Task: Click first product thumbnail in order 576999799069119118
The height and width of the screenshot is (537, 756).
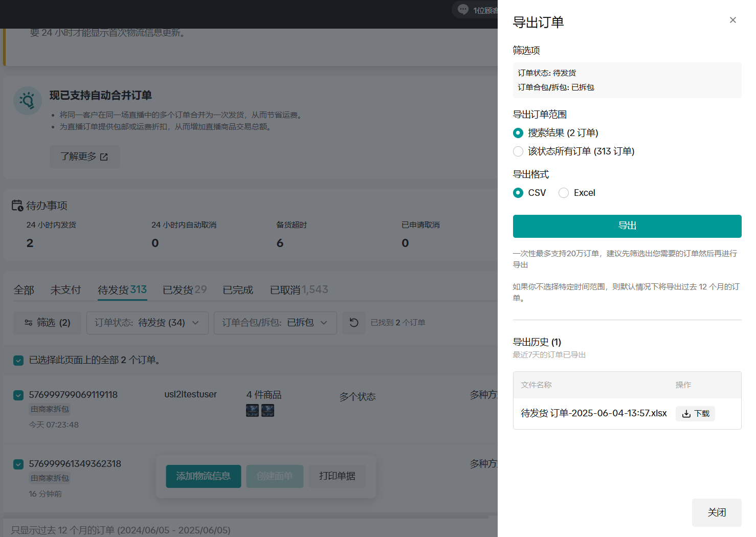Action: (x=252, y=410)
